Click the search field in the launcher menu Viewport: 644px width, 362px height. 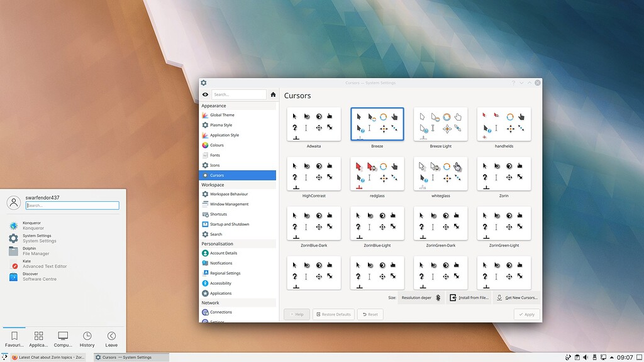[x=72, y=205]
